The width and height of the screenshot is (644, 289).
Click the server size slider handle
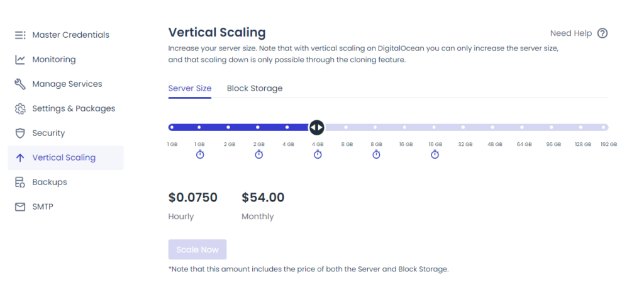316,127
